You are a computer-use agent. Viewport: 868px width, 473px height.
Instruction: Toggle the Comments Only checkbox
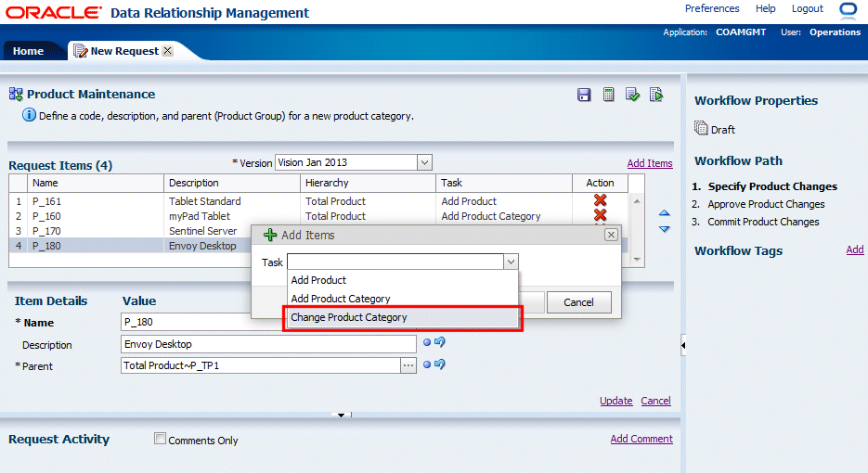click(161, 440)
